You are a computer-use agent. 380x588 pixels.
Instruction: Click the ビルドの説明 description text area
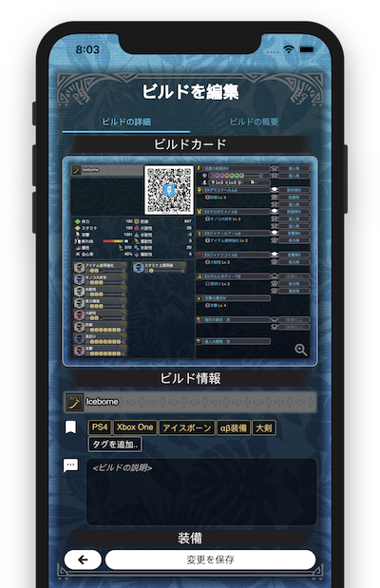point(201,492)
